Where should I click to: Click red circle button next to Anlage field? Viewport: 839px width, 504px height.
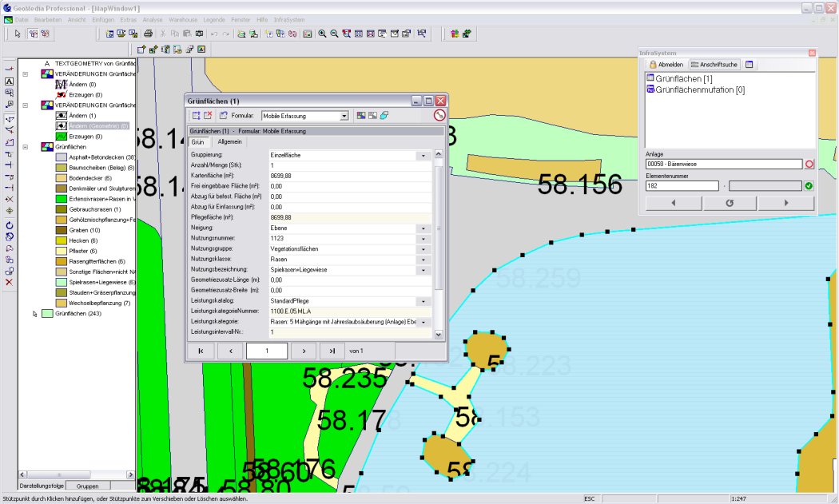pos(809,165)
